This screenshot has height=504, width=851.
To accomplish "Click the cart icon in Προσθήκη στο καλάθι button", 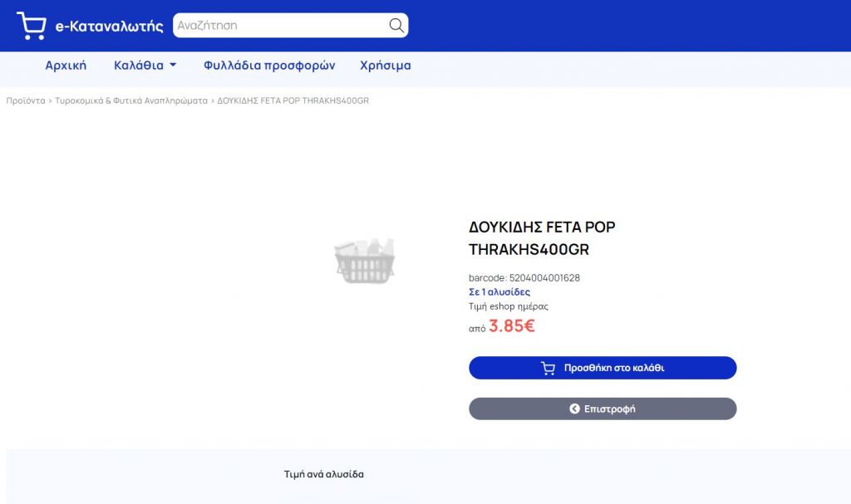I will point(548,369).
